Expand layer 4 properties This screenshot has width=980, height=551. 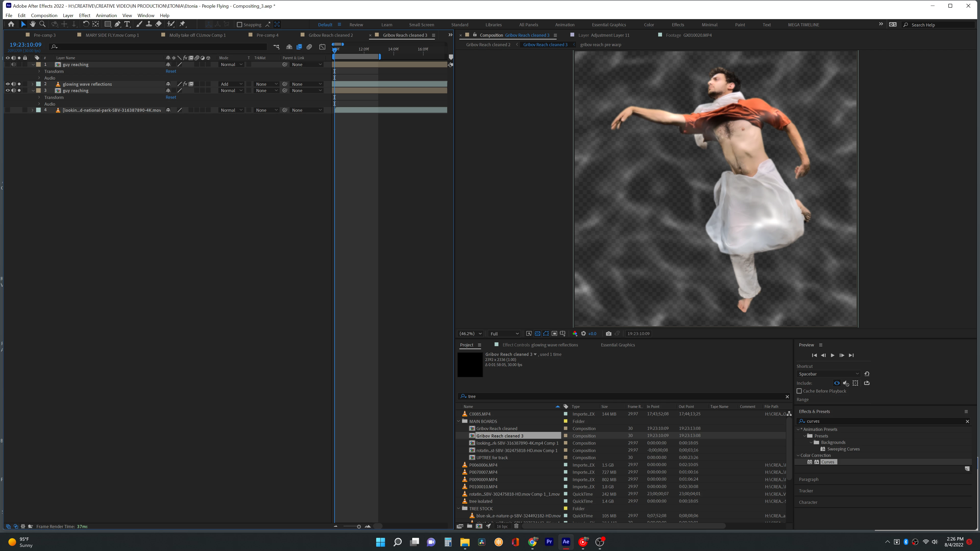pos(32,110)
